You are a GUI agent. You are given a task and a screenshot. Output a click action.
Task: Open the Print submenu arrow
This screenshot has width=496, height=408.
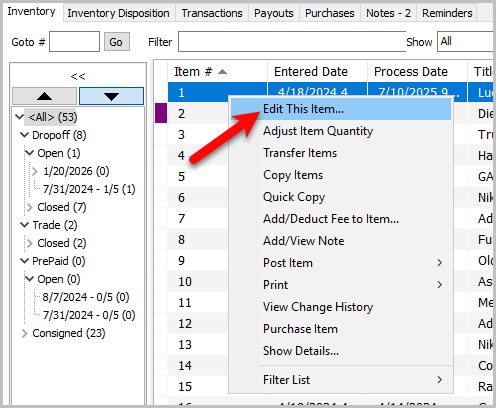pos(440,285)
